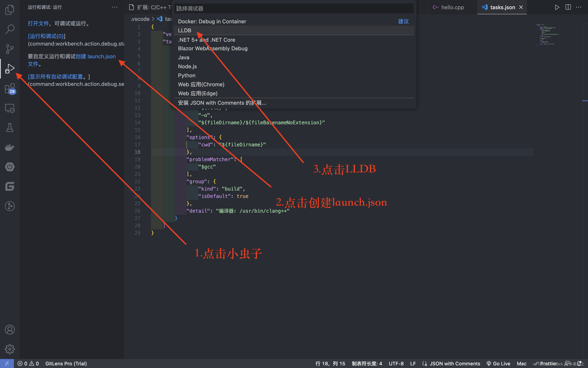The height and width of the screenshot is (368, 588).
Task: Click the "isDefault": true line
Action: coord(223,196)
